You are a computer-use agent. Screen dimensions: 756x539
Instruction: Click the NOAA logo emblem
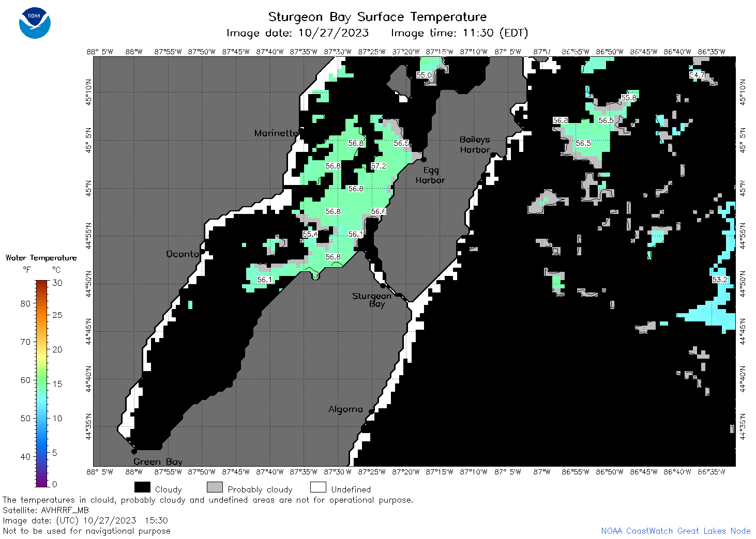pos(35,23)
